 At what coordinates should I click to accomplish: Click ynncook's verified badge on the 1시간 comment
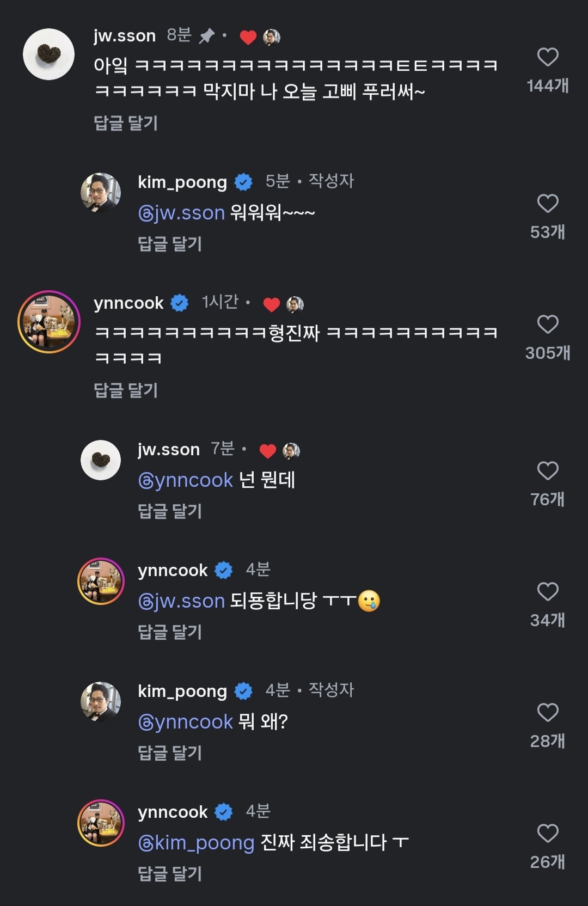tap(180, 303)
